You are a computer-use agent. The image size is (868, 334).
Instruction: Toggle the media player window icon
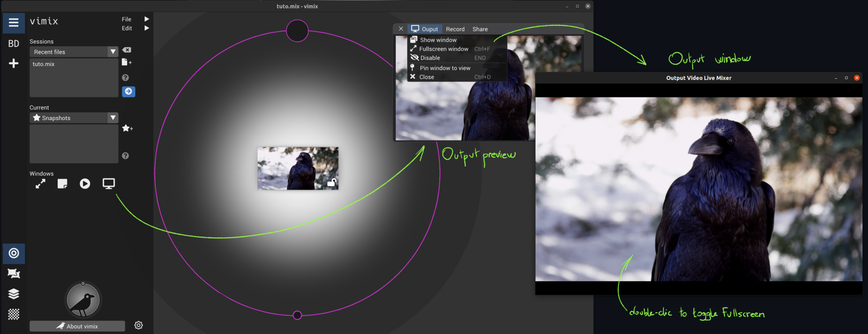(85, 184)
